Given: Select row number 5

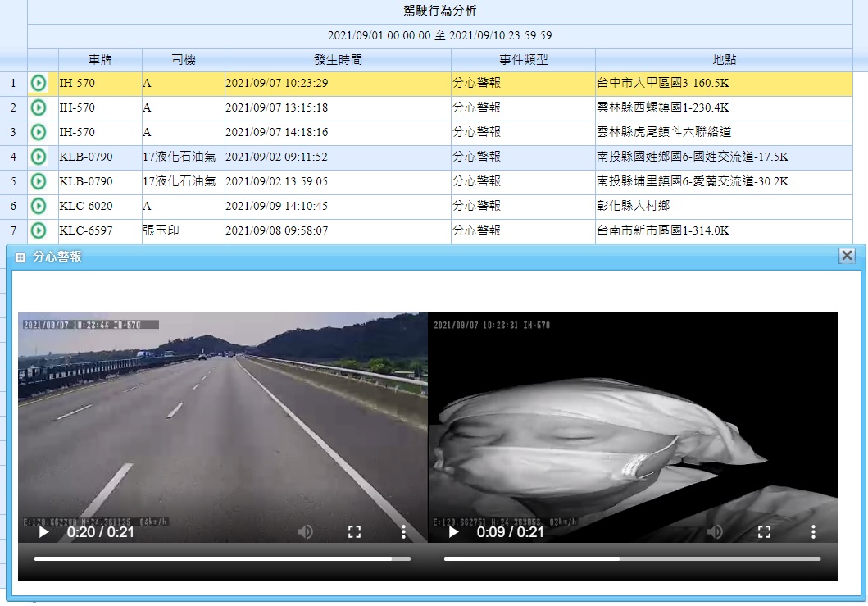Looking at the screenshot, I should click(13, 181).
